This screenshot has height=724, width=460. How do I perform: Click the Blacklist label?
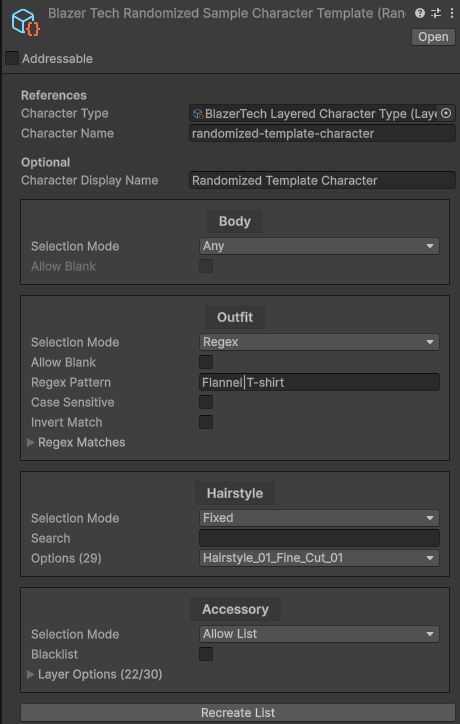coord(54,654)
